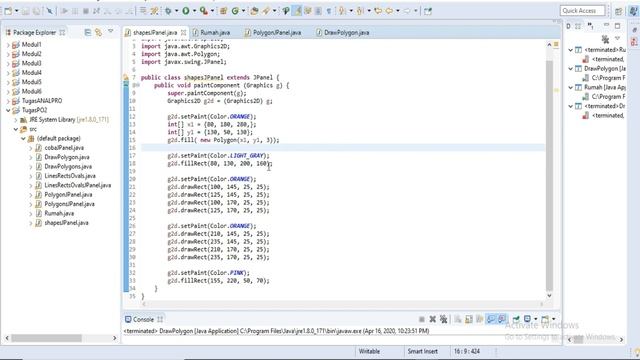Click Remove Launch icon in Console
Viewport: 640px width, 360px height.
coord(433,319)
